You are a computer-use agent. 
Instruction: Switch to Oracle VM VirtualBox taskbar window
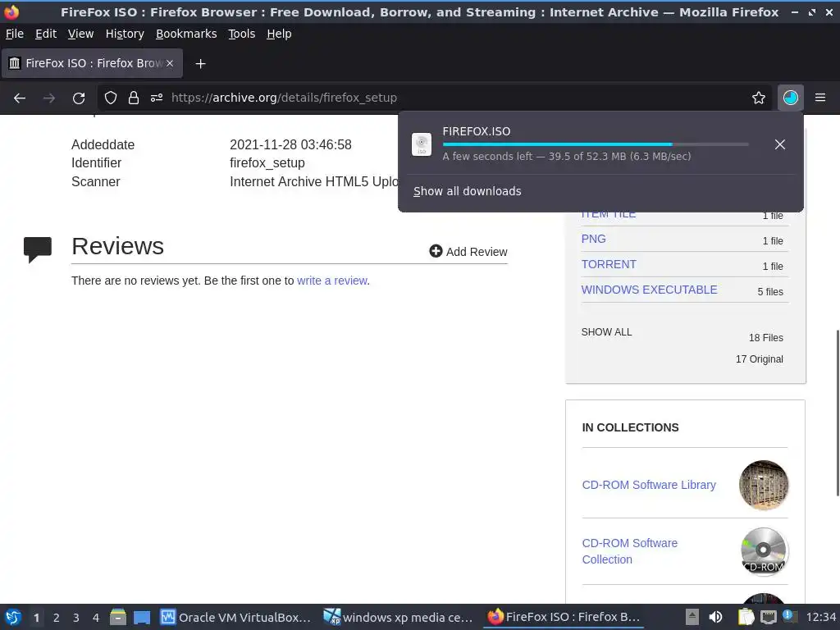point(235,617)
